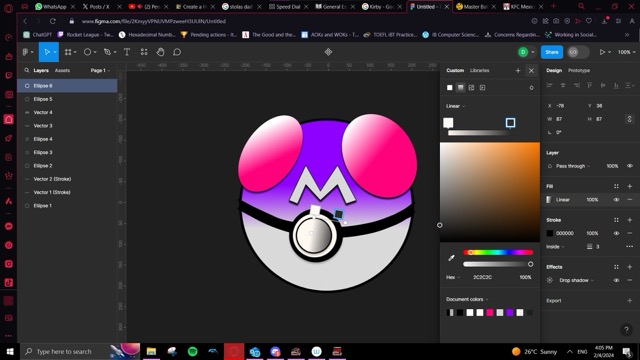Add a new style with plus icon
The width and height of the screenshot is (640, 360).
click(x=518, y=71)
